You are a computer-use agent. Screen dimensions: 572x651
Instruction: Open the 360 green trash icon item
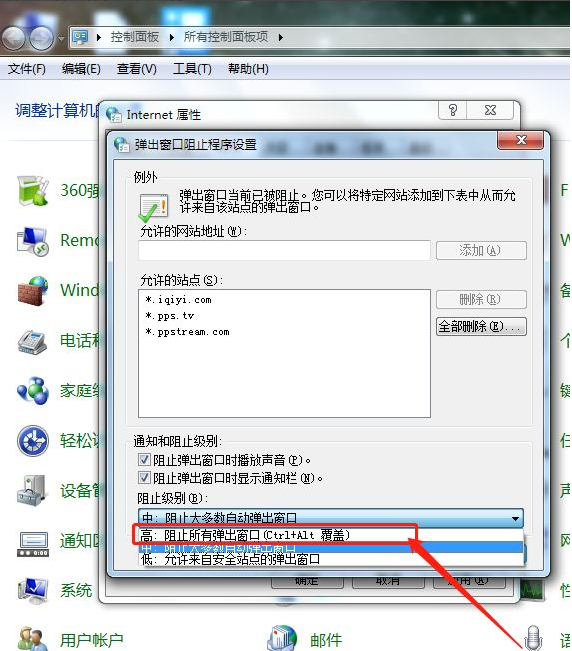point(33,191)
